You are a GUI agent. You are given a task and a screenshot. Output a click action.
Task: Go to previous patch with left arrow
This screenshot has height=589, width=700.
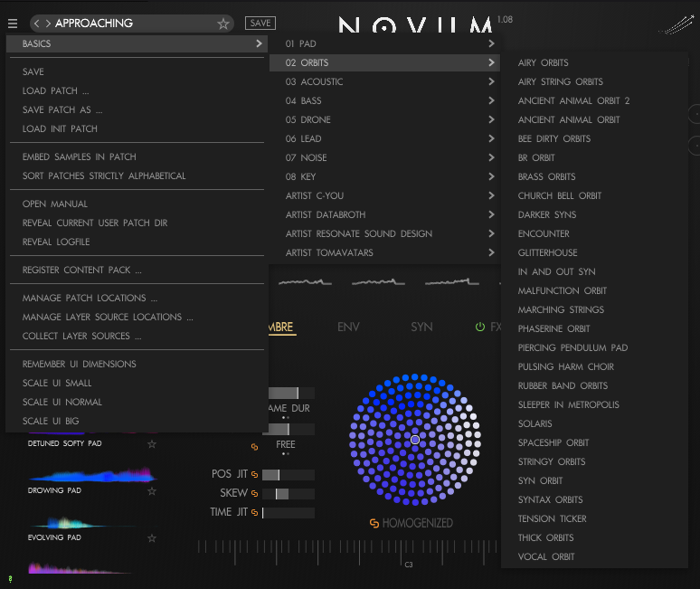(36, 24)
